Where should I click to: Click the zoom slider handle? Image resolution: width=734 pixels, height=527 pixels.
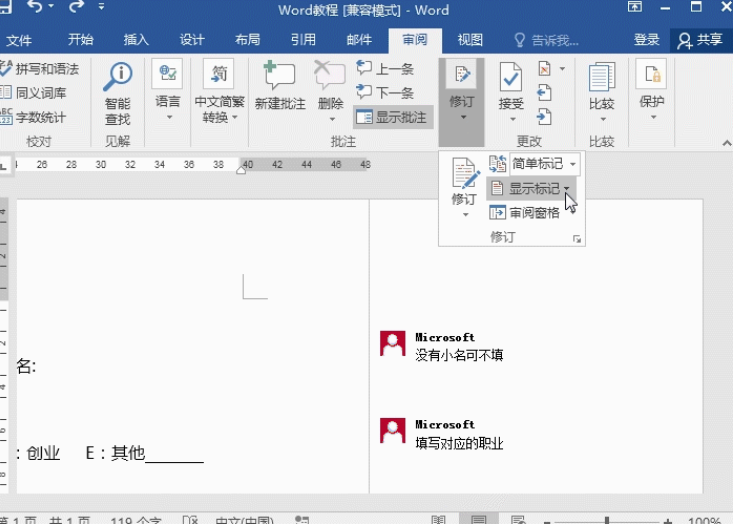tap(607, 520)
